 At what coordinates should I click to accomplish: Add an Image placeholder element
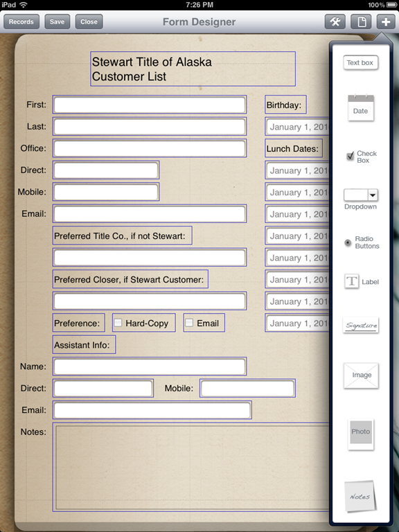[x=361, y=375]
